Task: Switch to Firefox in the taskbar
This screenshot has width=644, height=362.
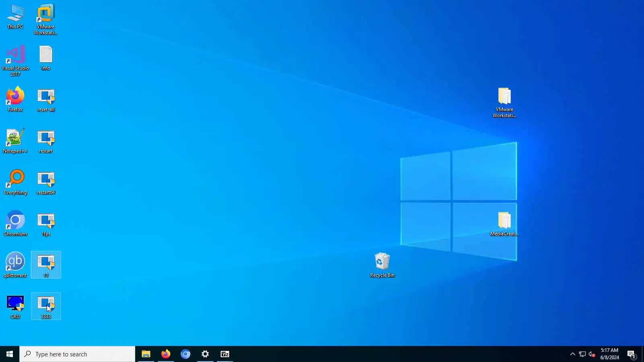Action: [165, 354]
